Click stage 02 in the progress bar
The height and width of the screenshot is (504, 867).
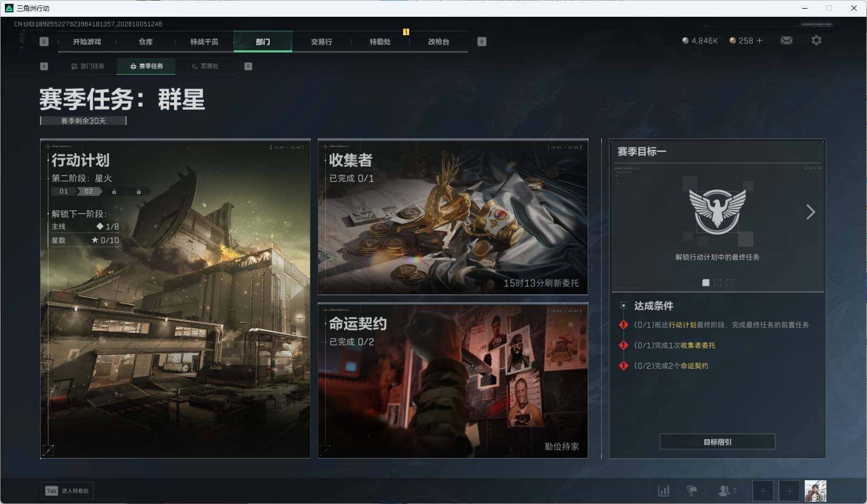[x=89, y=191]
